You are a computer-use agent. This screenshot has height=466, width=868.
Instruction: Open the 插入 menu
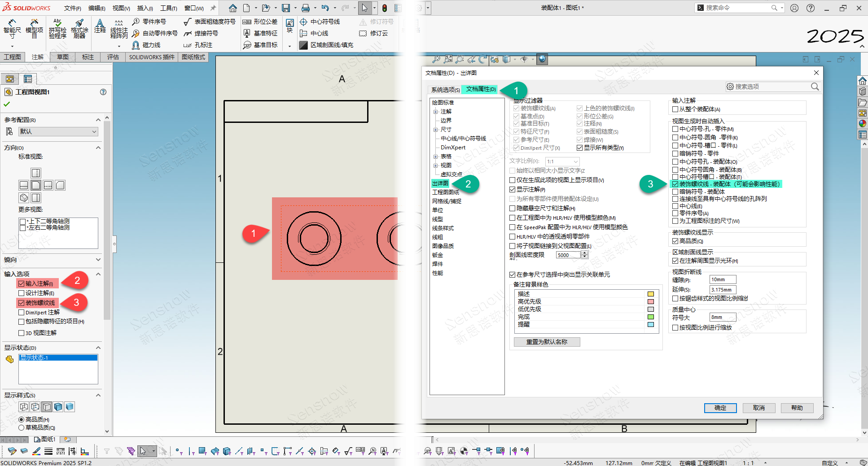(x=145, y=8)
